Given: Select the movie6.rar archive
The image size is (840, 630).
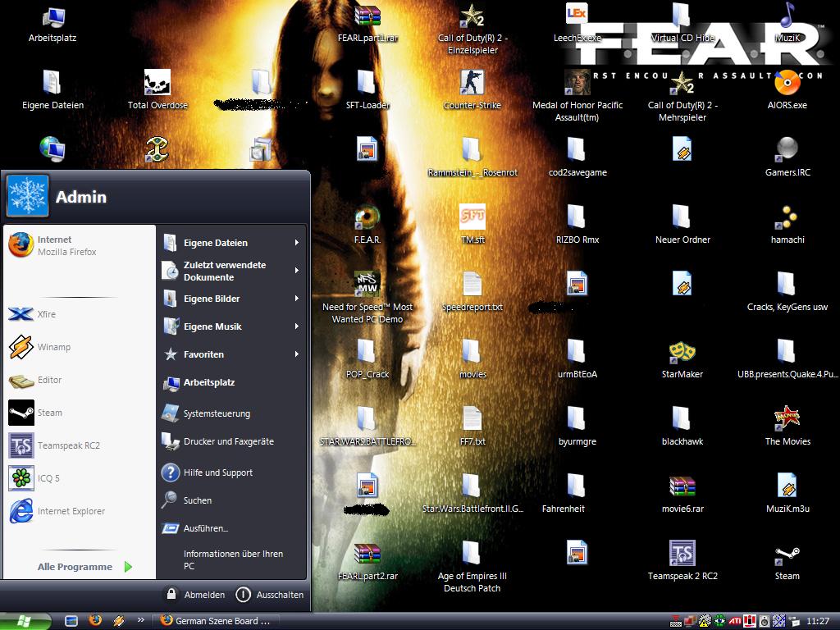Looking at the screenshot, I should pyautogui.click(x=682, y=495).
